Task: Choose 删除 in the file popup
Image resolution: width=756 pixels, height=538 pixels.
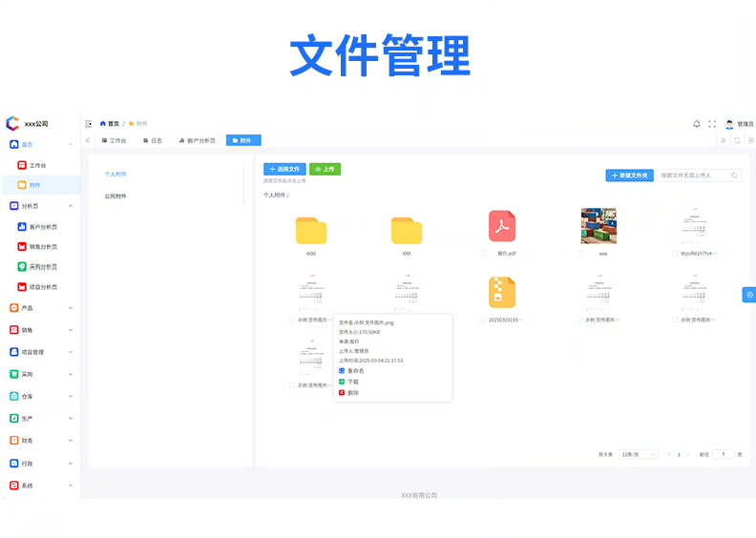Action: click(x=348, y=393)
